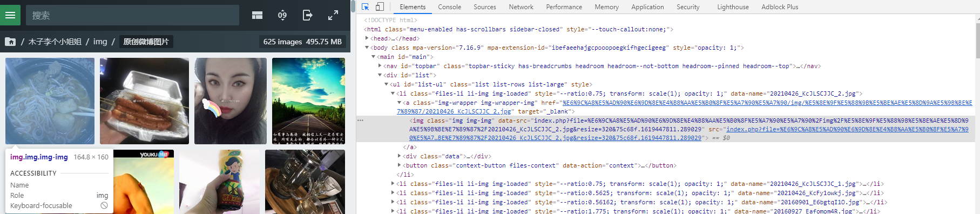Screen dimensions: 980x214
Task: Collapse the li for 20210426_KcJLSCJJC_2.jpg
Action: [393, 93]
